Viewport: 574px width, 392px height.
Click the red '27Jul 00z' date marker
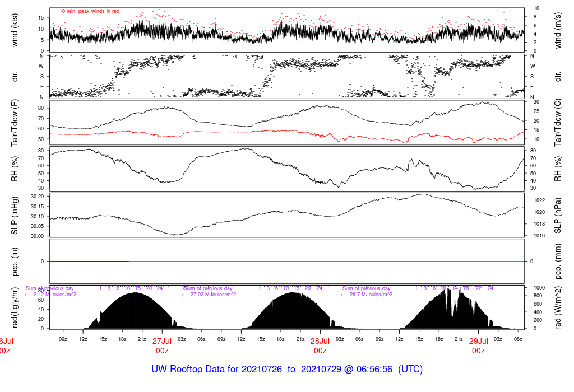pos(162,346)
